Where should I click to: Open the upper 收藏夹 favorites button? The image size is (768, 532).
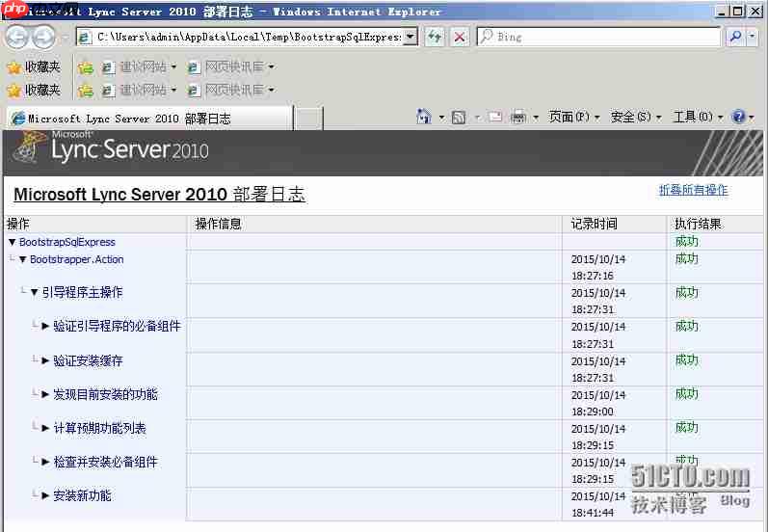pos(34,67)
